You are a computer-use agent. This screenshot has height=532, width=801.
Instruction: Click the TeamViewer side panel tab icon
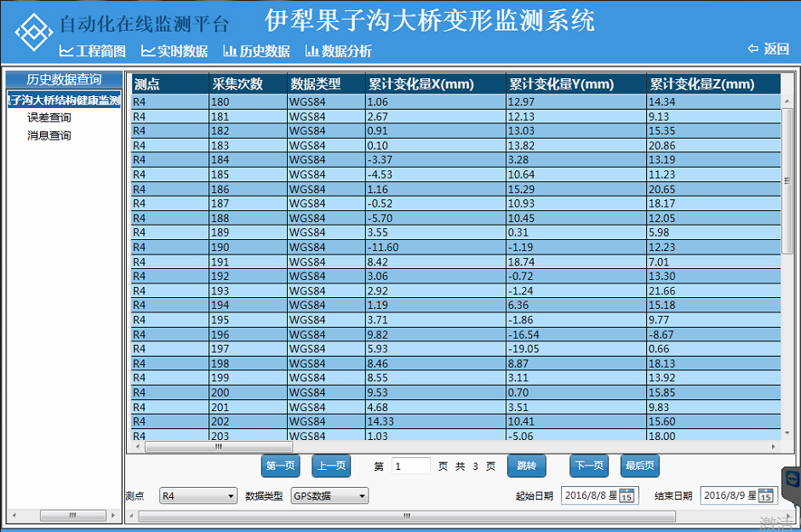pyautogui.click(x=792, y=479)
